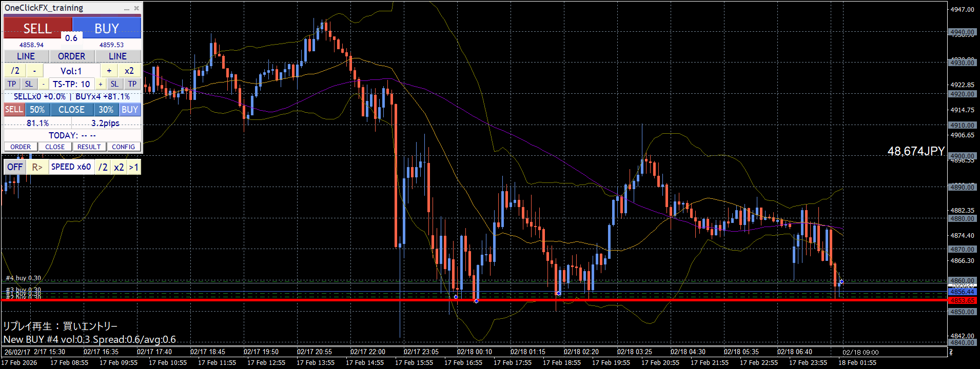Screen dimensions: 980x369
Task: Double volume using the x2 button
Action: [x=129, y=71]
